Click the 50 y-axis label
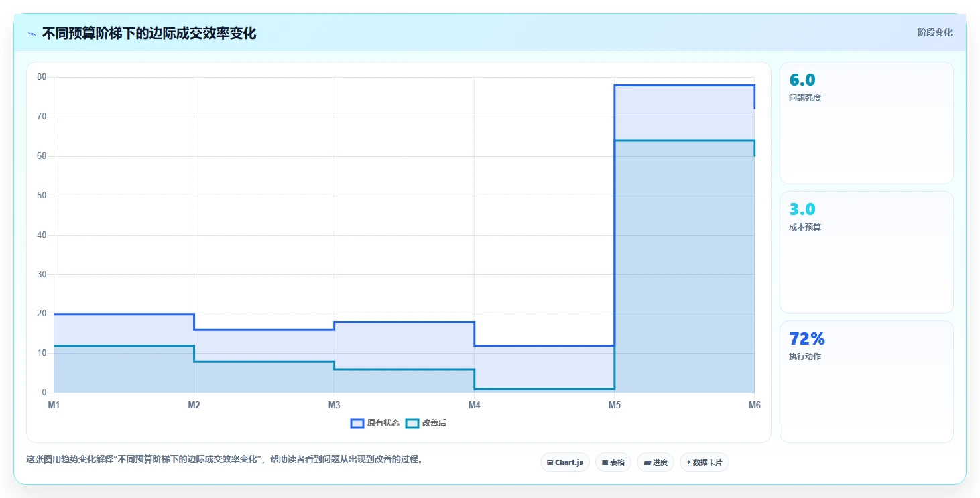Viewport: 980px width, 498px height. click(x=42, y=196)
